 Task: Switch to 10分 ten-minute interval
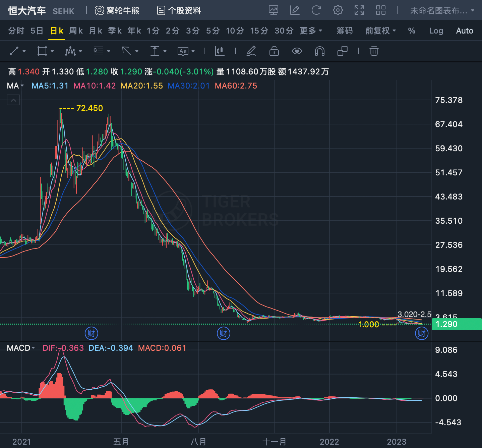tap(235, 31)
